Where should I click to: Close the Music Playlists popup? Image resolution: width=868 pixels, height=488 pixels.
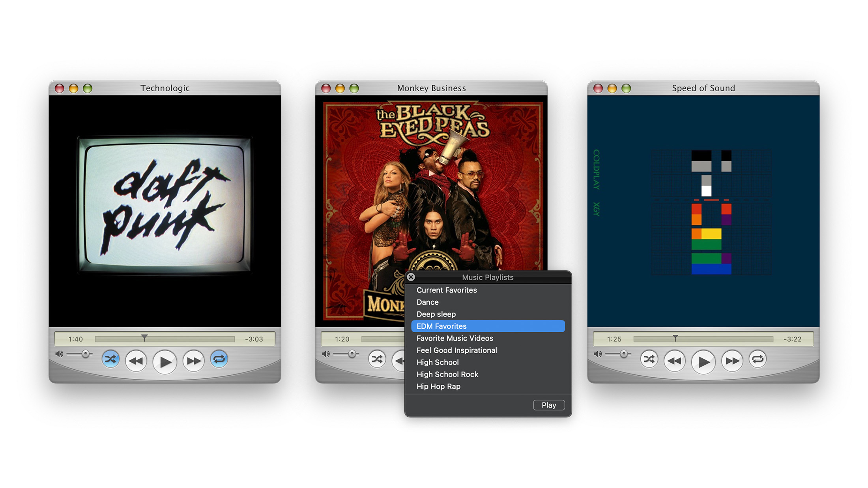click(x=411, y=277)
